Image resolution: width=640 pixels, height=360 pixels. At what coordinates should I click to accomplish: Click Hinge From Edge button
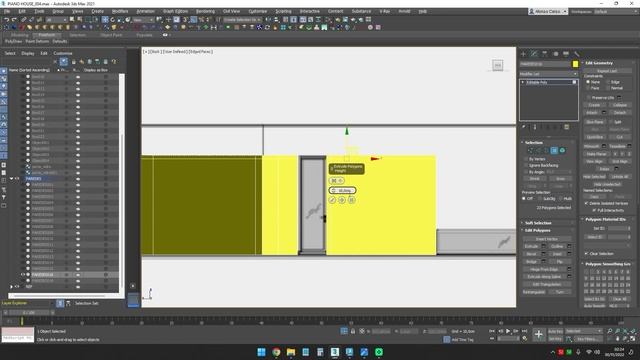coord(544,269)
